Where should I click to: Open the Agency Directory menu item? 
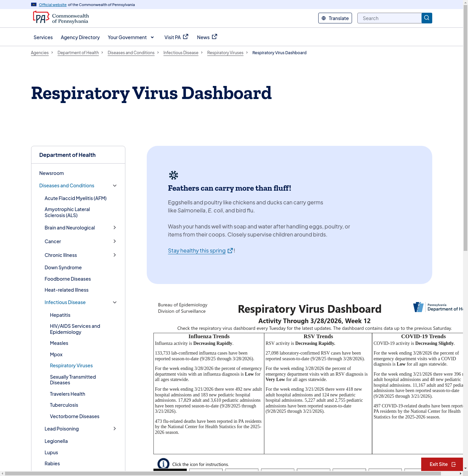(80, 37)
